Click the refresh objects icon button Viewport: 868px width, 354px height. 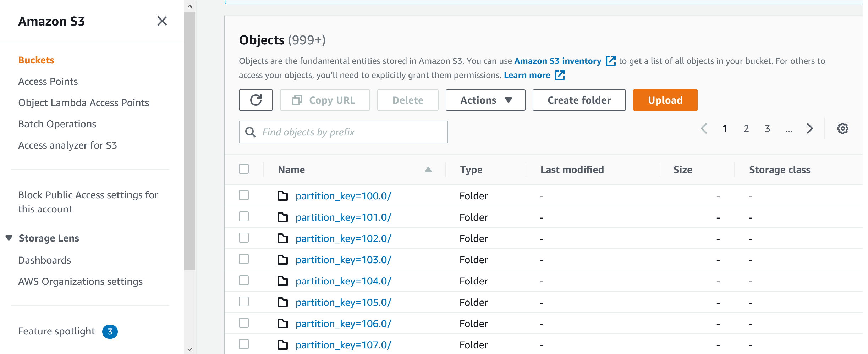(256, 100)
